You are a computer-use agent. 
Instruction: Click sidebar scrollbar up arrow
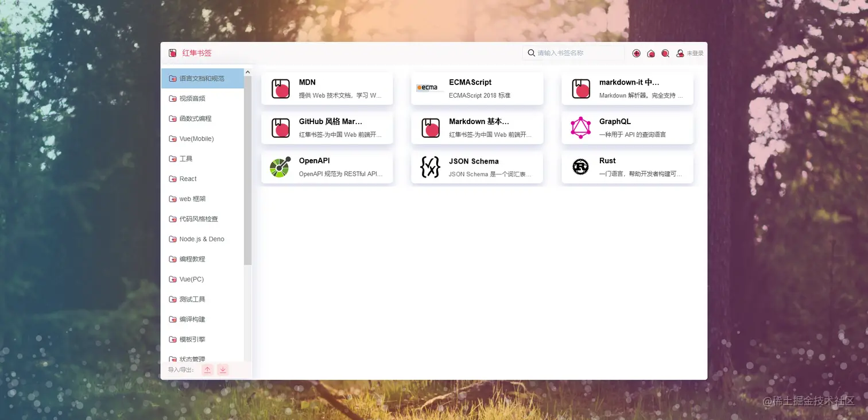coord(248,72)
